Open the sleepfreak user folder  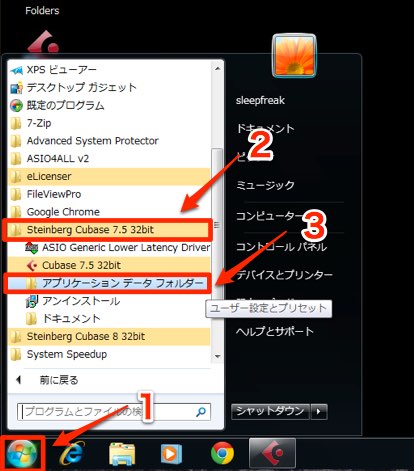[x=260, y=100]
